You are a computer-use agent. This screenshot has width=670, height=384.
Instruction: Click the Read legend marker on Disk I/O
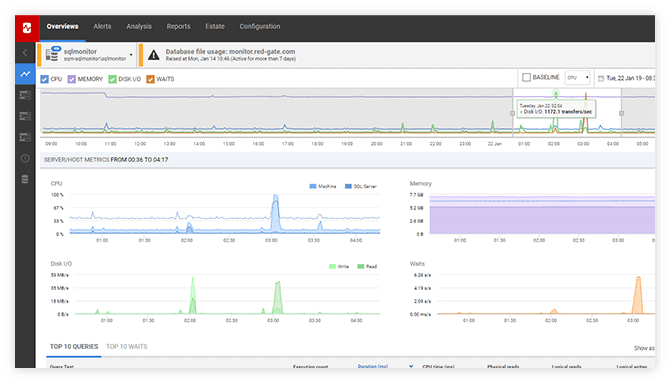pyautogui.click(x=361, y=267)
